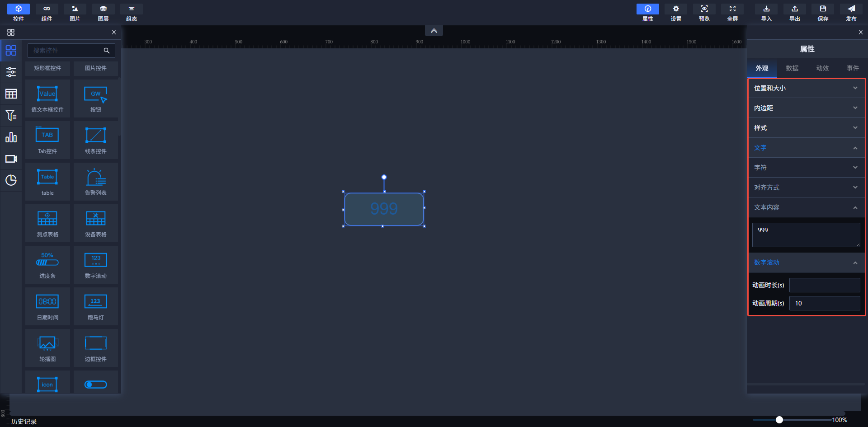Pick the 告警列表 alarm list widget
868x427 pixels.
(95, 178)
